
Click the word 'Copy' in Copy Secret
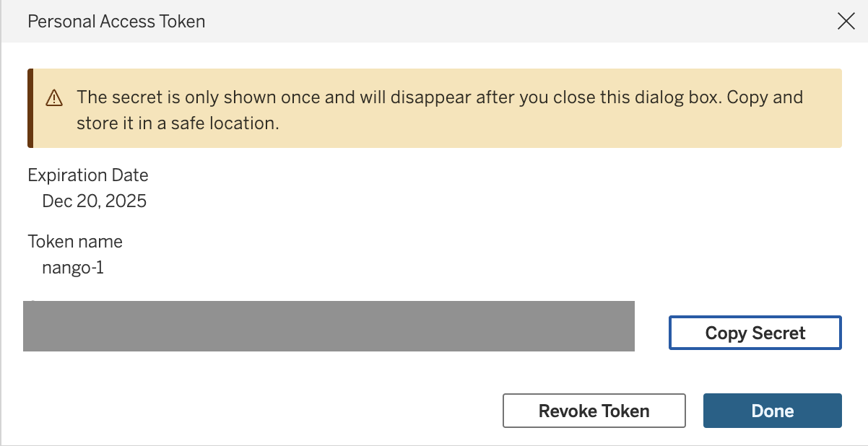726,333
